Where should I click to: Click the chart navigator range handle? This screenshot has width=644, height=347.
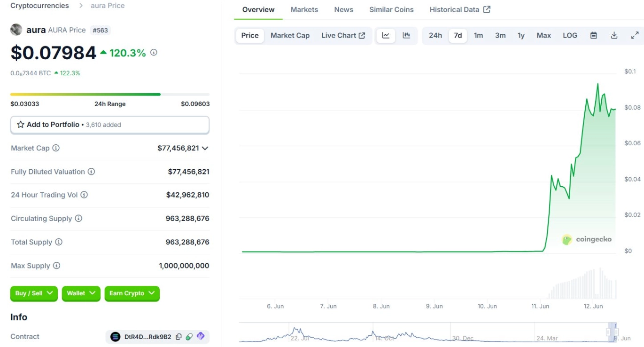pyautogui.click(x=612, y=332)
